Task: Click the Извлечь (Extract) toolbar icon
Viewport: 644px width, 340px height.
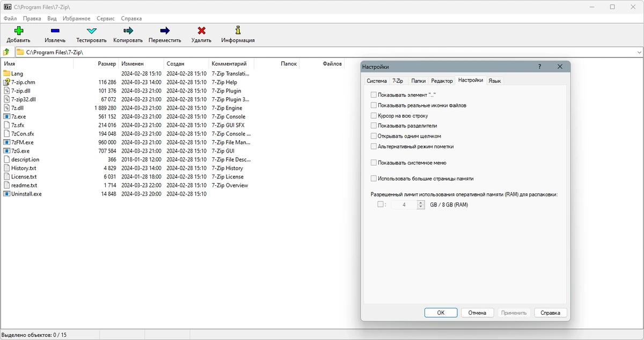Action: 55,31
